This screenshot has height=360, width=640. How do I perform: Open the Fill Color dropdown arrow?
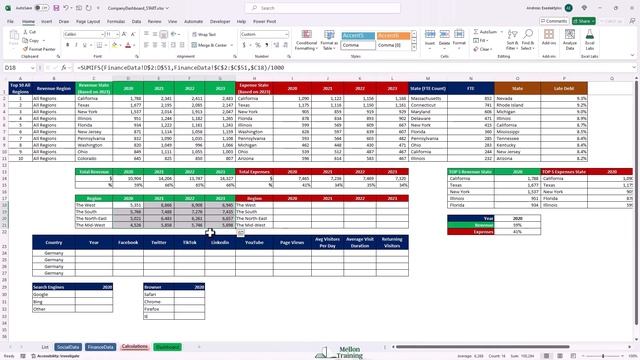[120, 45]
